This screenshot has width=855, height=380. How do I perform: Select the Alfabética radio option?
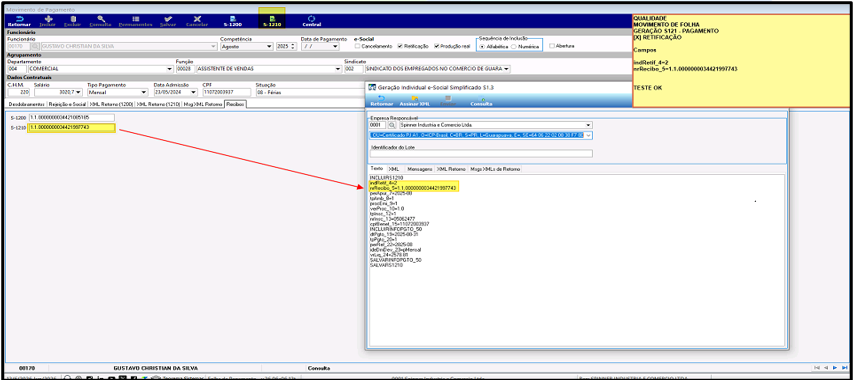pos(482,47)
